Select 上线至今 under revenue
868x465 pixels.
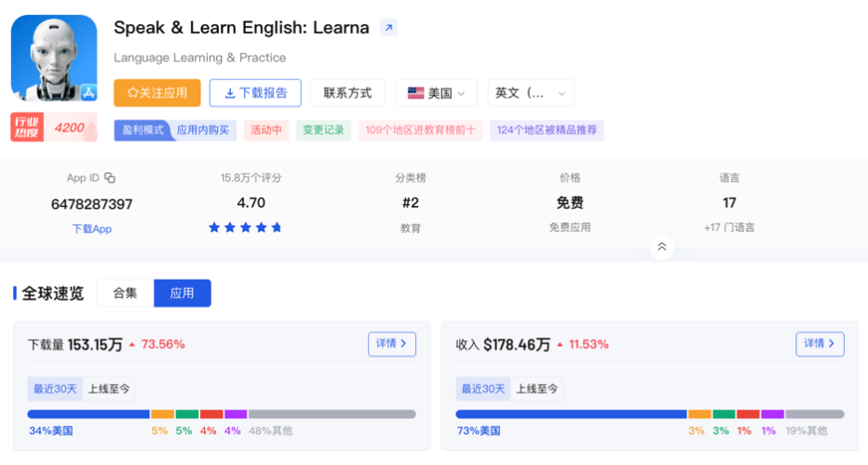537,389
